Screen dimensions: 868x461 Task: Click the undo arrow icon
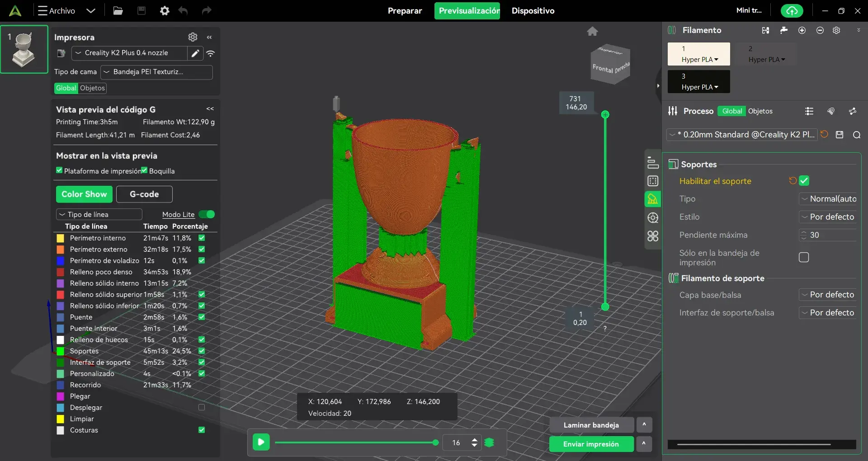(183, 10)
